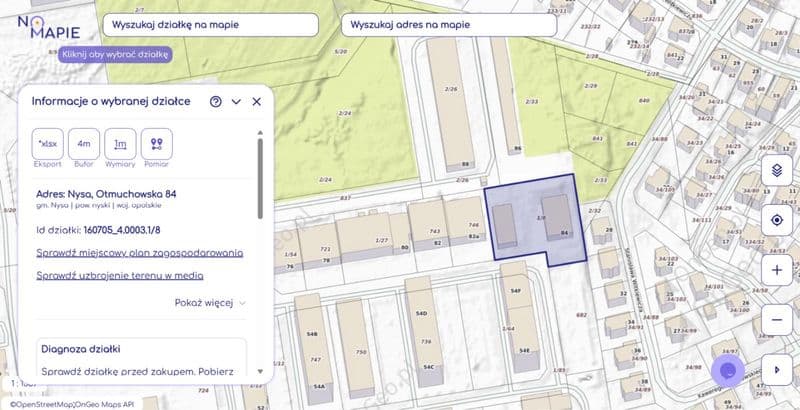The width and height of the screenshot is (800, 410).
Task: Click the parcel search field
Action: (211, 24)
